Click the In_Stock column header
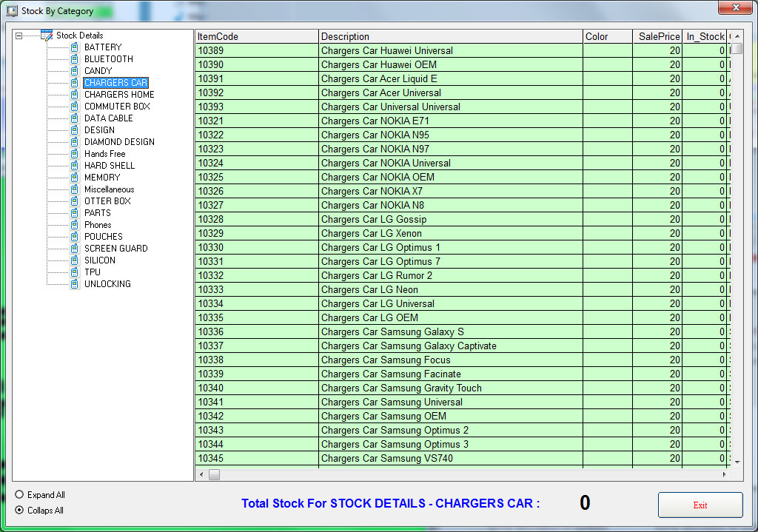 tap(705, 37)
